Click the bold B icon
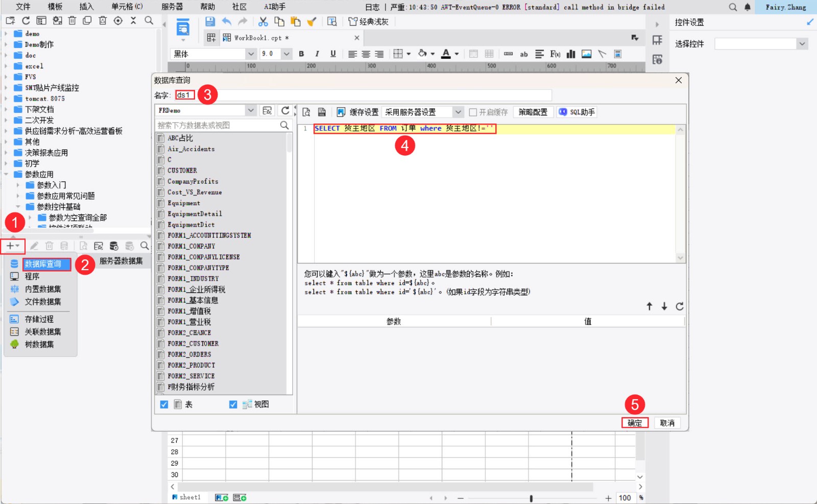Screen dimensions: 817x504 [301, 54]
